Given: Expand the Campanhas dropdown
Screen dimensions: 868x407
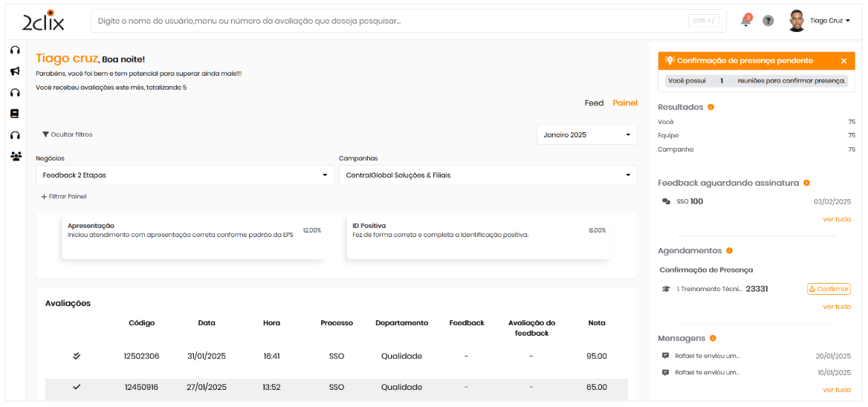Looking at the screenshot, I should [488, 175].
